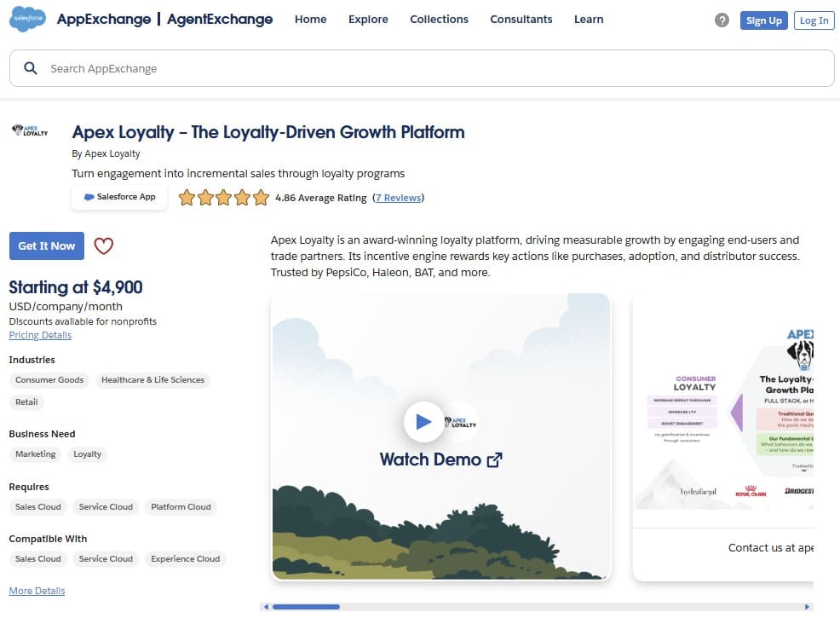Screen dimensions: 840x618
Task: Select the Retail industry tag
Action: (x=26, y=402)
